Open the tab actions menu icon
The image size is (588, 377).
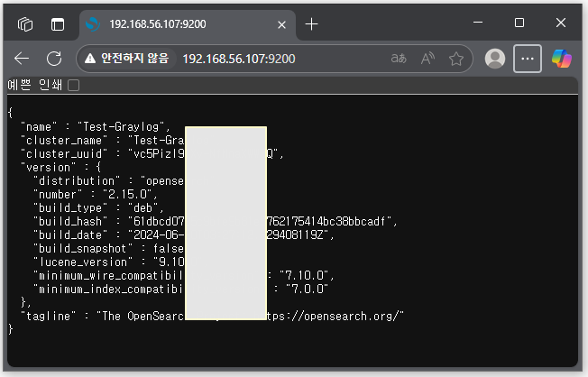click(58, 24)
